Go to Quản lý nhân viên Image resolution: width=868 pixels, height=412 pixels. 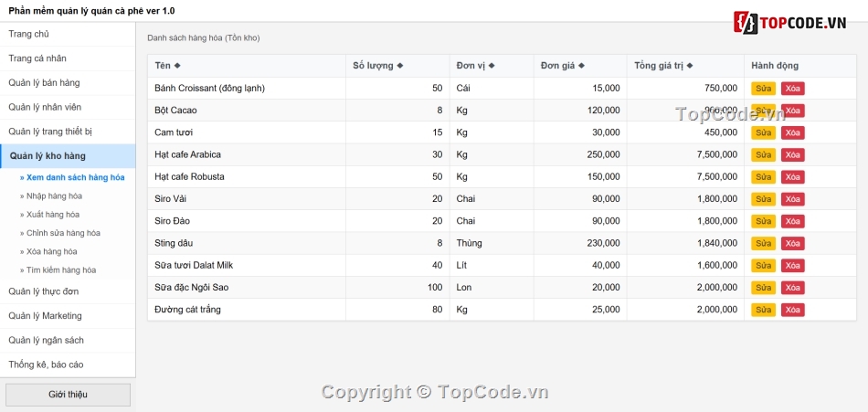click(x=68, y=108)
